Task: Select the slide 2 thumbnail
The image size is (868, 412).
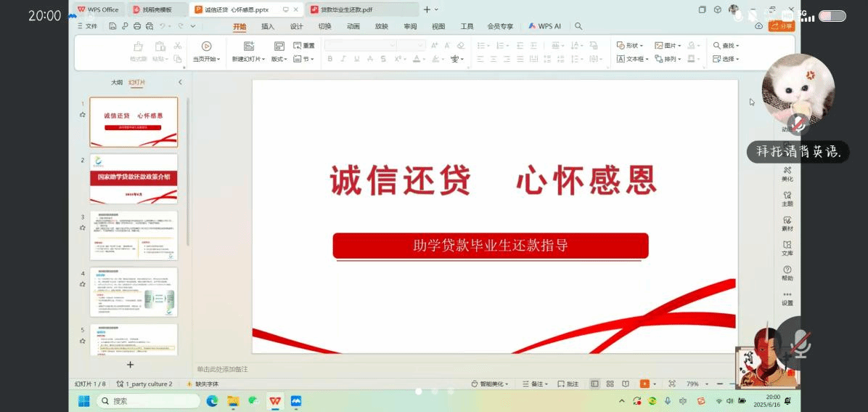Action: point(134,178)
